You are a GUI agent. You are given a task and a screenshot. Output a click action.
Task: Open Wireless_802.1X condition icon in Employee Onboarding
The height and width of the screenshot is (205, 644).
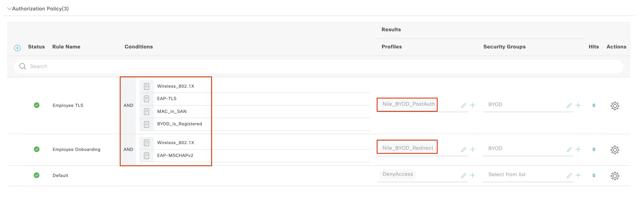tap(147, 143)
